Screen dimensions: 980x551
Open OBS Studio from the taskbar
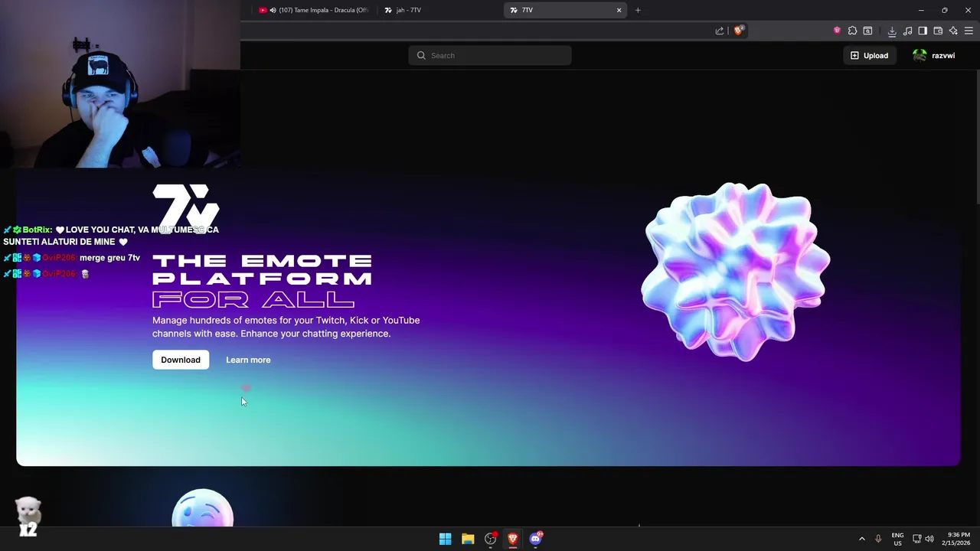[x=491, y=539]
